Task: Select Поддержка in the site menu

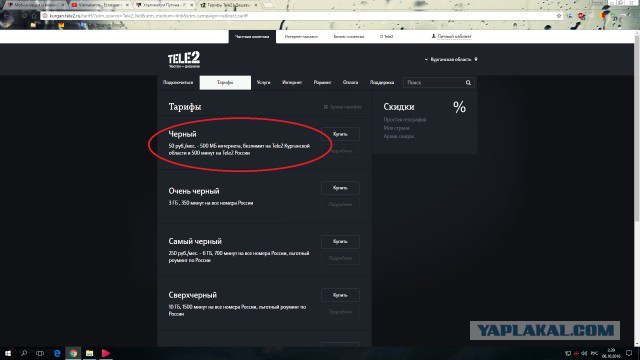Action: [x=382, y=82]
